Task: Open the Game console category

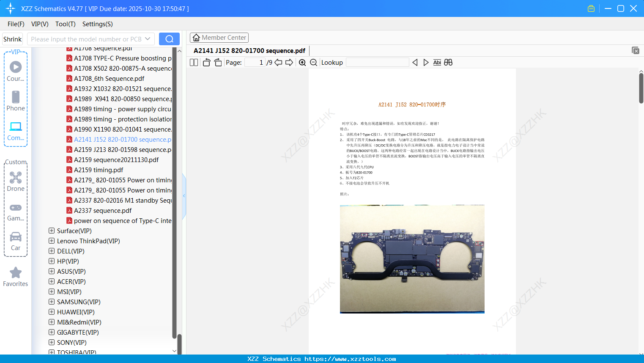Action: (x=16, y=211)
